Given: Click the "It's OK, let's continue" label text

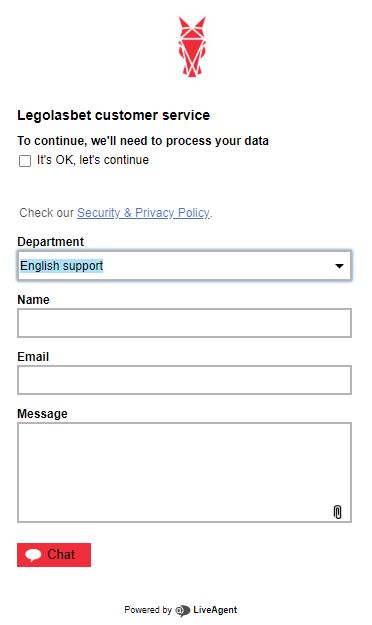Looking at the screenshot, I should coord(93,160).
